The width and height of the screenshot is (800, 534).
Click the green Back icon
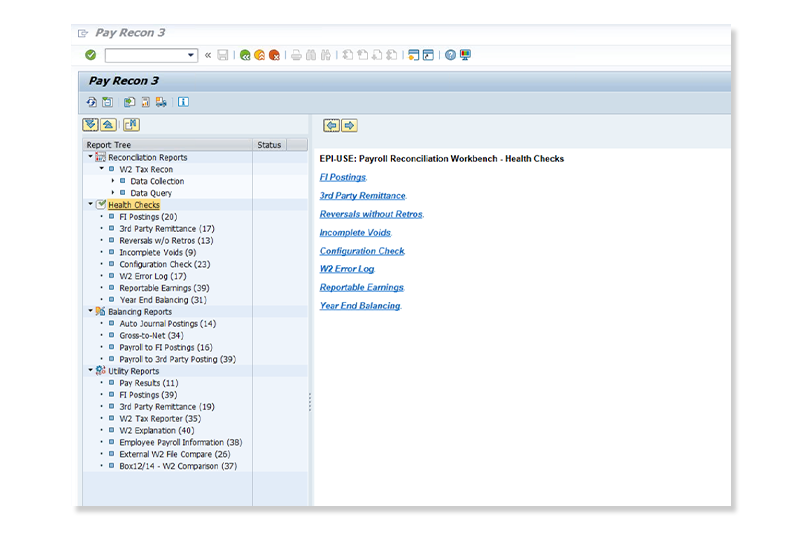(245, 55)
